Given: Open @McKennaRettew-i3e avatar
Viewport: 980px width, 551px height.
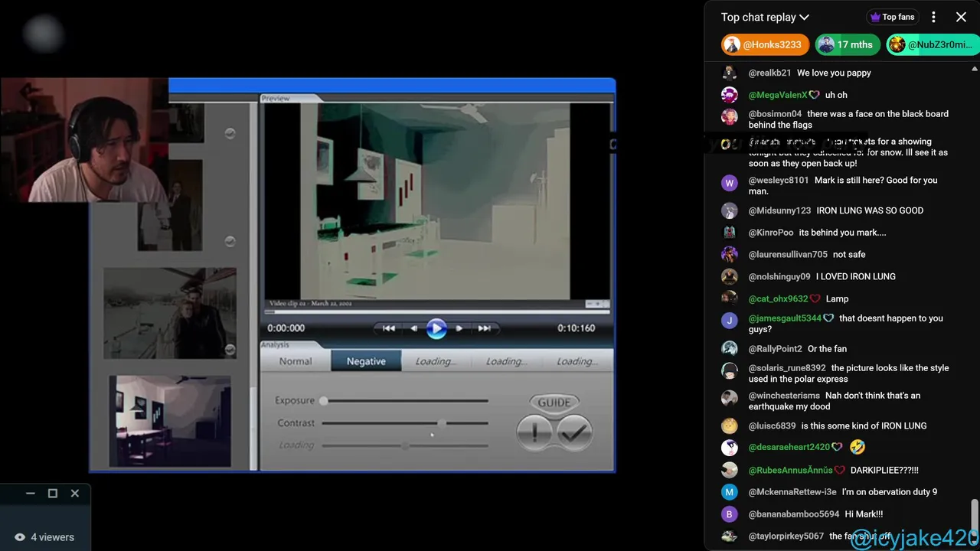Looking at the screenshot, I should [730, 492].
